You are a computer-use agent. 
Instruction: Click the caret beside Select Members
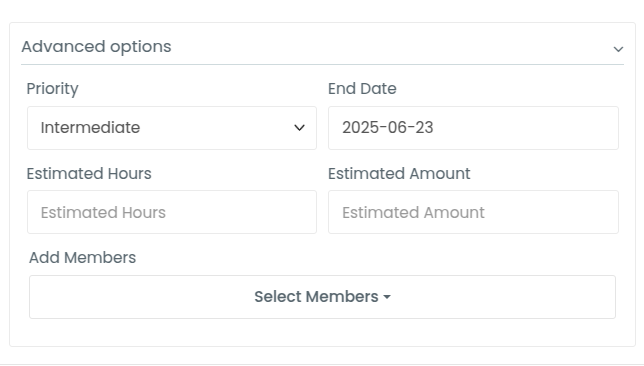[387, 297]
